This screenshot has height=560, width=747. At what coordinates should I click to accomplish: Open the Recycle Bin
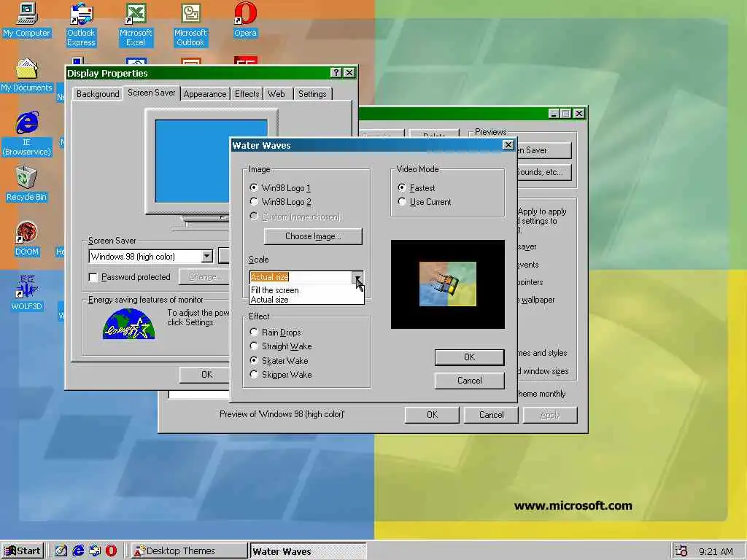click(x=27, y=184)
